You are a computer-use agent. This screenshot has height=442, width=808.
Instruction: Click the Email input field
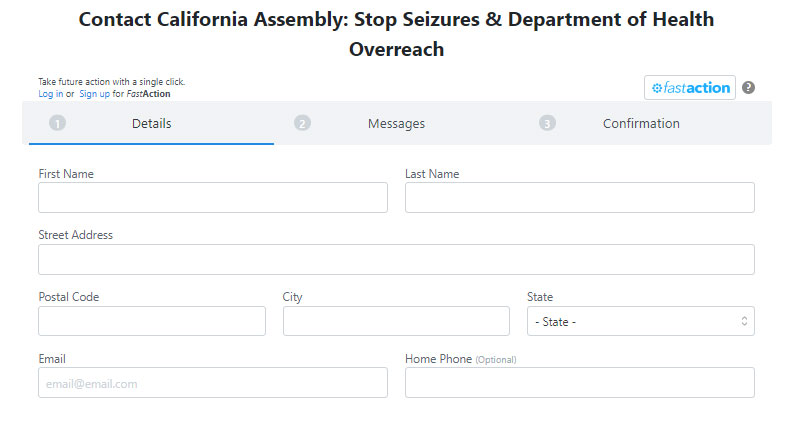pos(213,383)
